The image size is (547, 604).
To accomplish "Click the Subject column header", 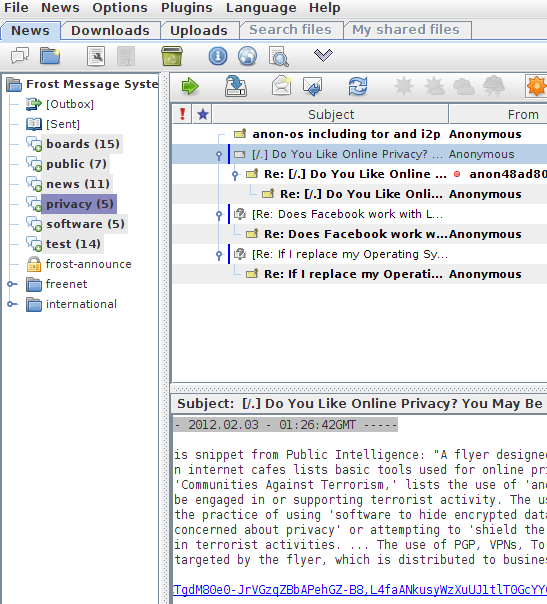I will click(x=331, y=114).
